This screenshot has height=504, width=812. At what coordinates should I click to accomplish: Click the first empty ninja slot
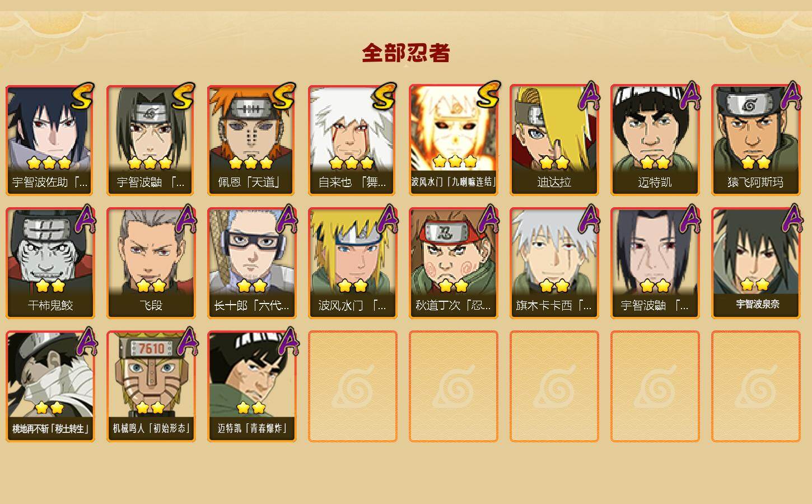[353, 386]
